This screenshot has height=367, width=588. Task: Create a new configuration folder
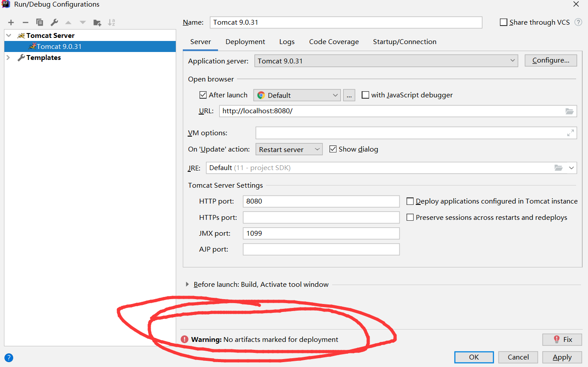pos(97,22)
